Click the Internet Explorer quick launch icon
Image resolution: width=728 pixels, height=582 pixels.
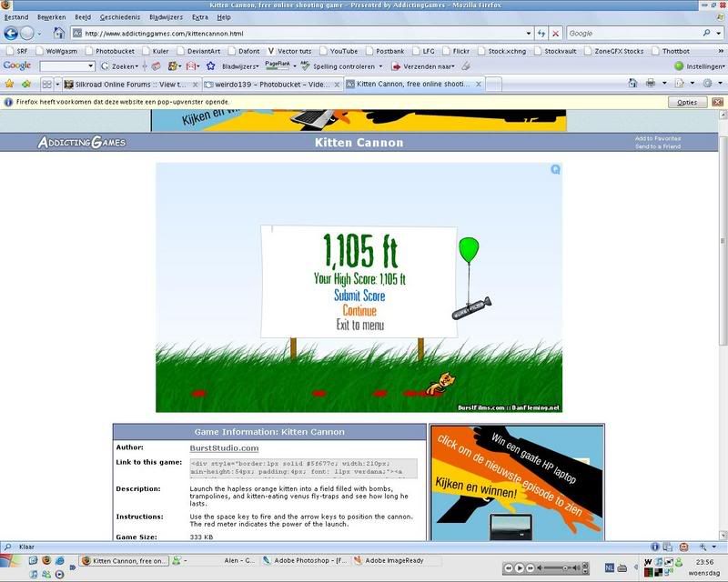(60, 560)
